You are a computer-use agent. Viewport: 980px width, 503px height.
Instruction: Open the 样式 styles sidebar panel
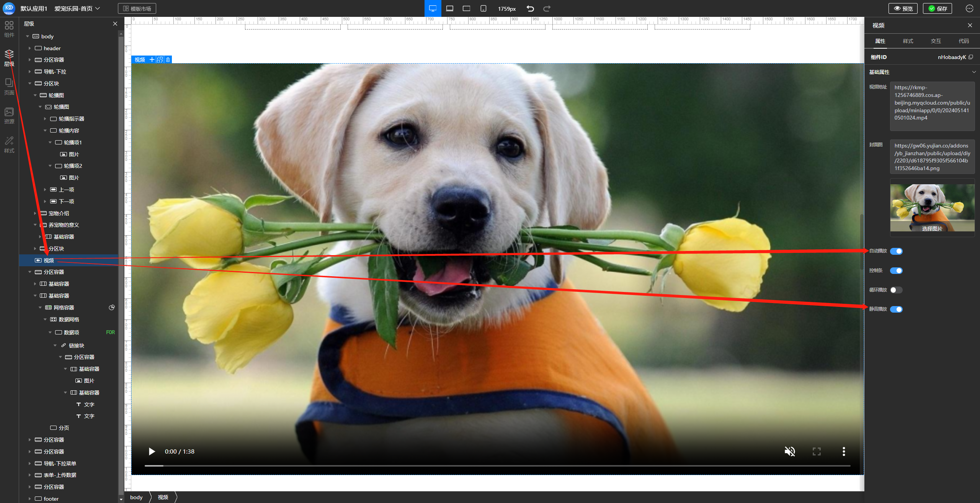pos(9,145)
